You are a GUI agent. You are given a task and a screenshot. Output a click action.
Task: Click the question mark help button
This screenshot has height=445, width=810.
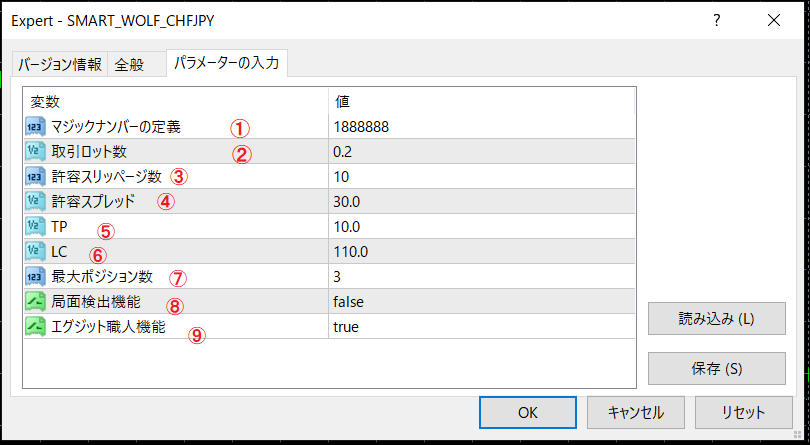pyautogui.click(x=716, y=20)
